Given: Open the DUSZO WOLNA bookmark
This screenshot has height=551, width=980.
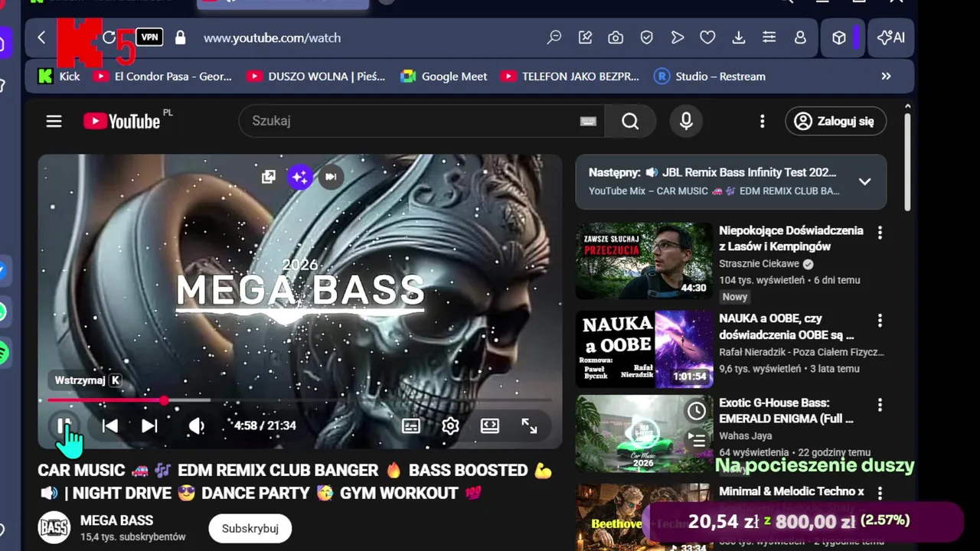Looking at the screenshot, I should pyautogui.click(x=315, y=77).
